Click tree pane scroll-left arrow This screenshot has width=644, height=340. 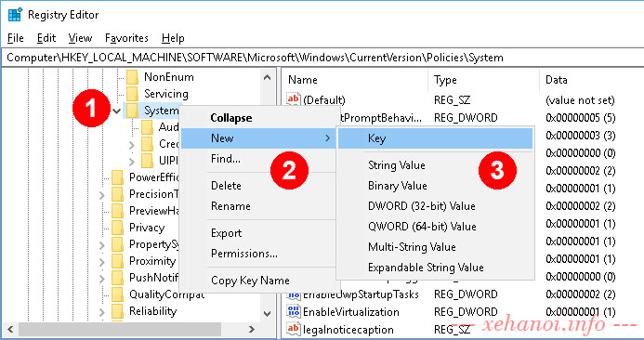(x=10, y=330)
